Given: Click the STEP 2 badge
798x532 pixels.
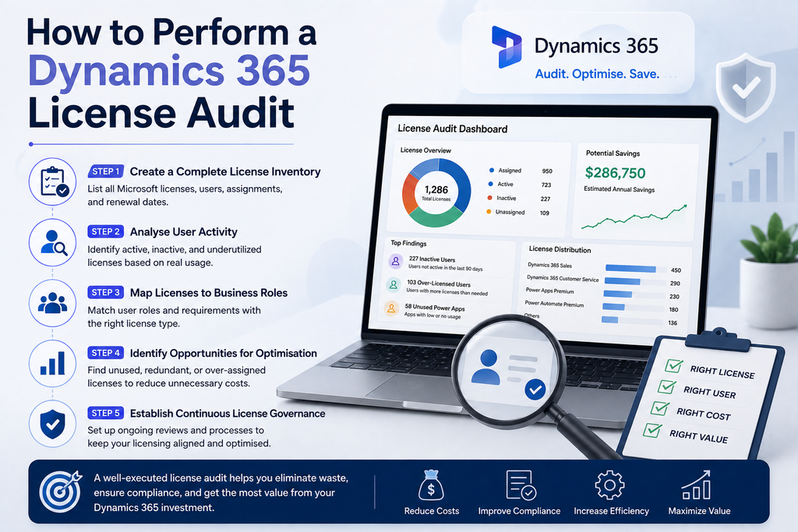Looking at the screenshot, I should pos(105,231).
